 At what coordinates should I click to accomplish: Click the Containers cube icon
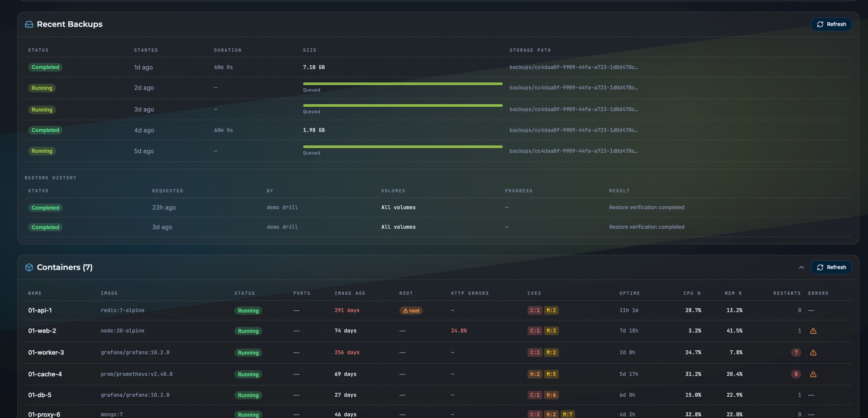29,267
